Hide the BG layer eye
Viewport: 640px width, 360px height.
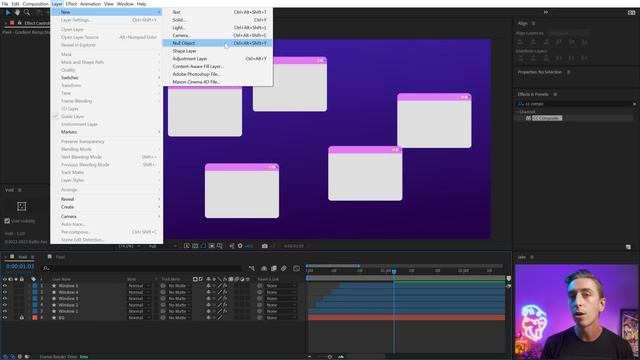pos(5,318)
